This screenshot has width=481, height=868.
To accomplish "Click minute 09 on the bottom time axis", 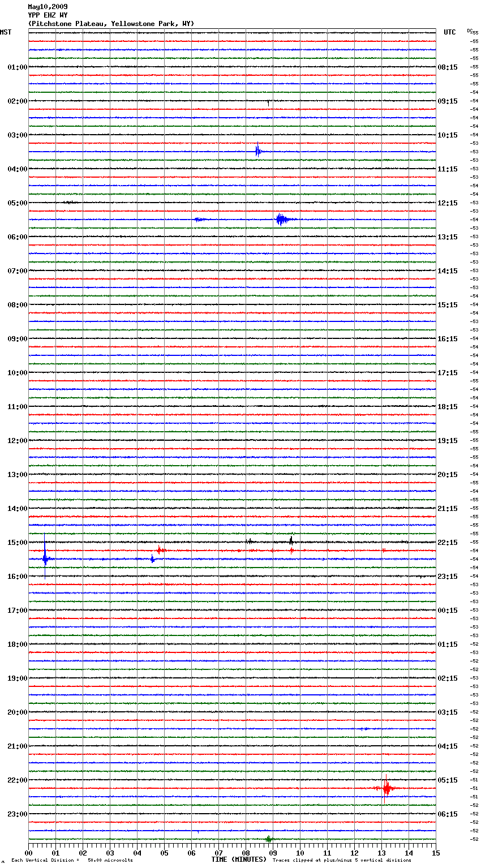I will point(273,853).
